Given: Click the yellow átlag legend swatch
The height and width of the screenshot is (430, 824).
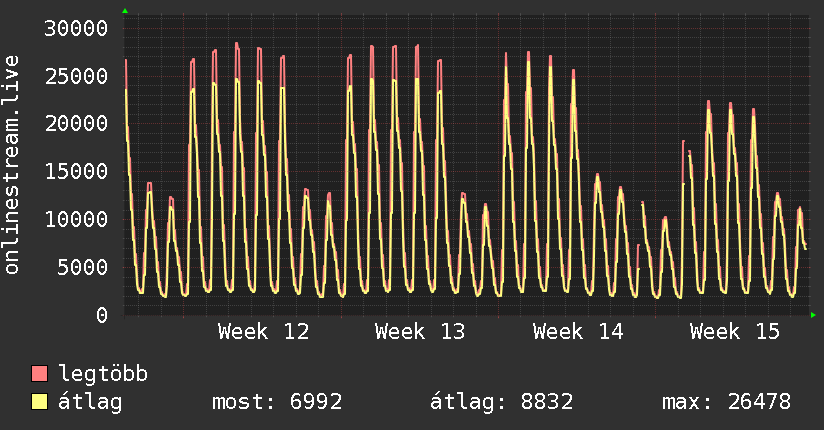Looking at the screenshot, I should click(40, 402).
